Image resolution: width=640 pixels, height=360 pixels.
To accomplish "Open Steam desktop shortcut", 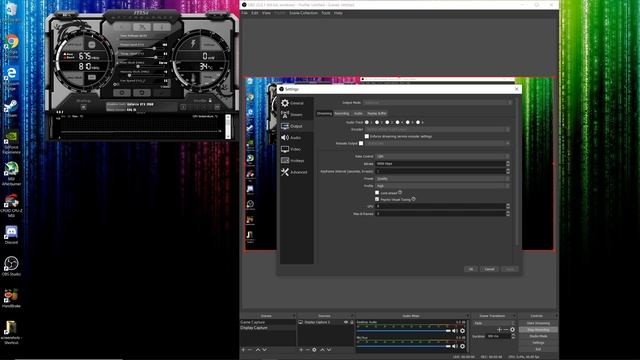I will [11, 109].
